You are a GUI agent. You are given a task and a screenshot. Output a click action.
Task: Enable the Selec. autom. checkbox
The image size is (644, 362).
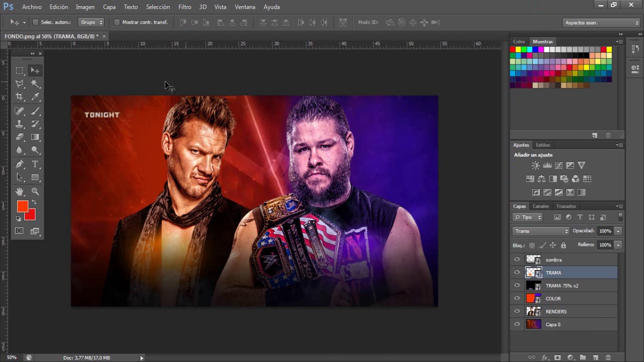click(x=35, y=22)
